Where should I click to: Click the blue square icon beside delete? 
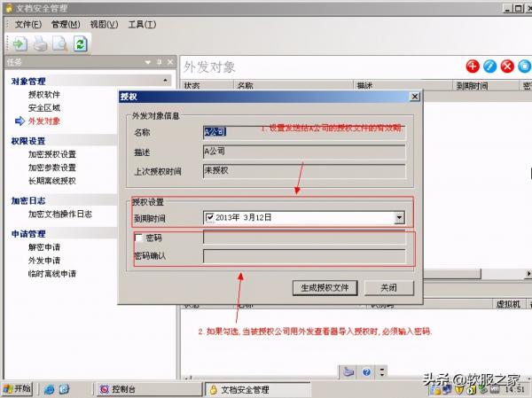(x=524, y=66)
